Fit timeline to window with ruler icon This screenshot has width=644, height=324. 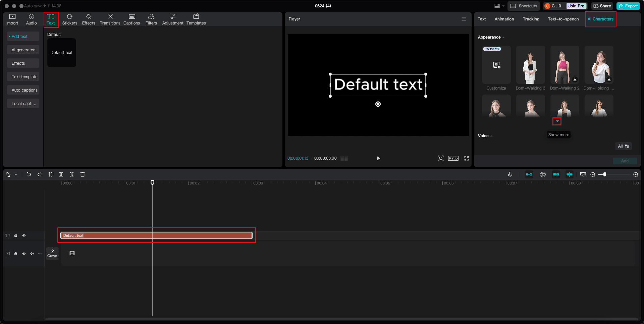[x=583, y=174]
